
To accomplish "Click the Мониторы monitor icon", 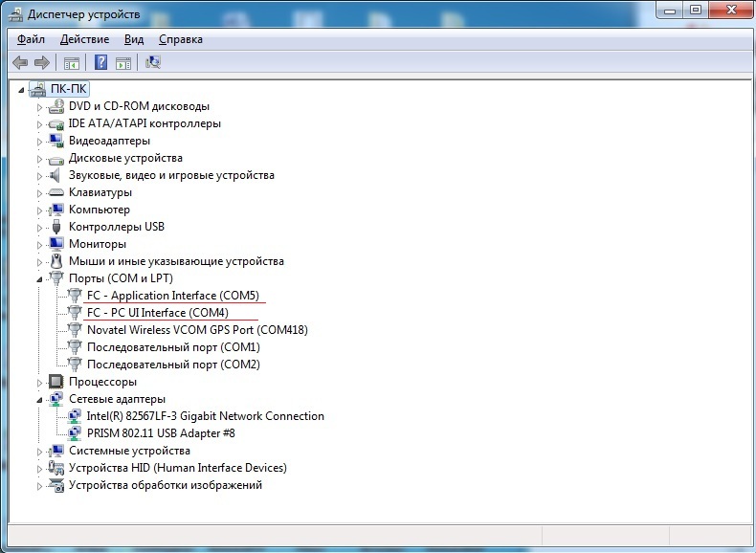I will [56, 244].
